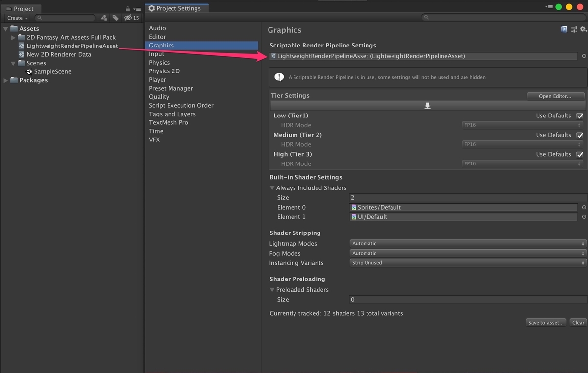Collapse Preloaded Shaders list

(272, 290)
